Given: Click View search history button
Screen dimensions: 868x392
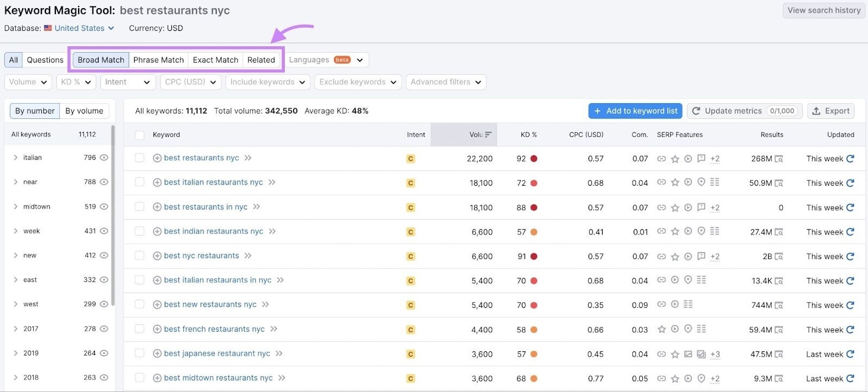Looking at the screenshot, I should 824,10.
